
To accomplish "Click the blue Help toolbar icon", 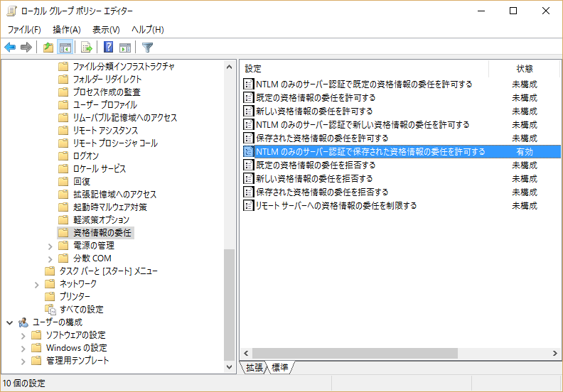I will 108,47.
